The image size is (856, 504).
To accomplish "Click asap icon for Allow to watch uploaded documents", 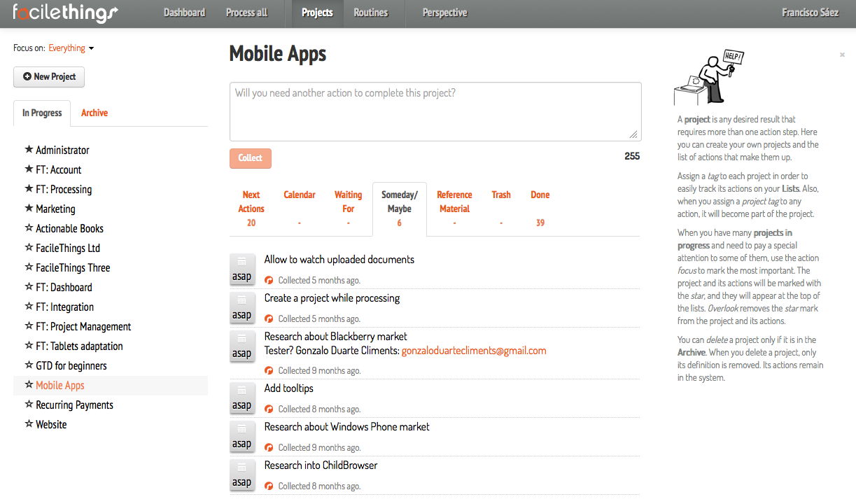I will [241, 269].
